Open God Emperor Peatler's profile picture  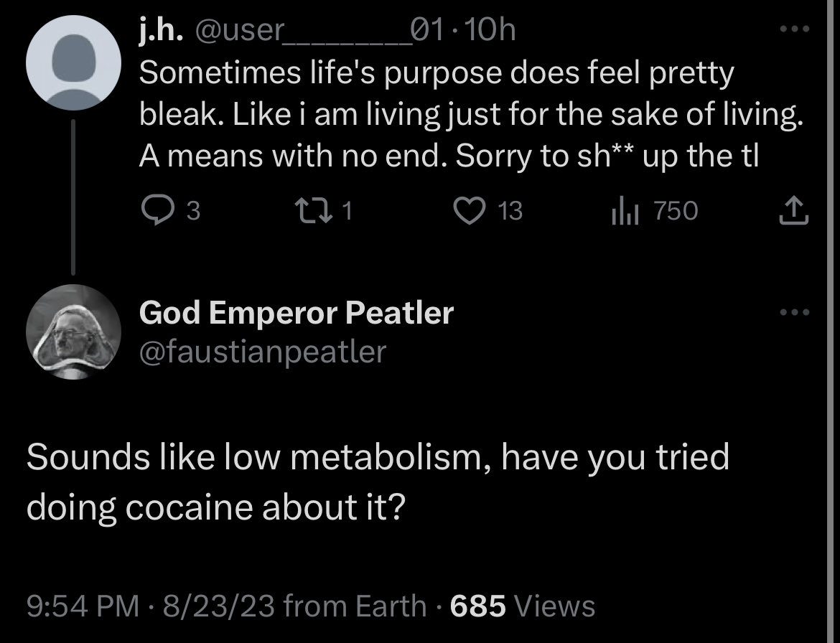(73, 332)
